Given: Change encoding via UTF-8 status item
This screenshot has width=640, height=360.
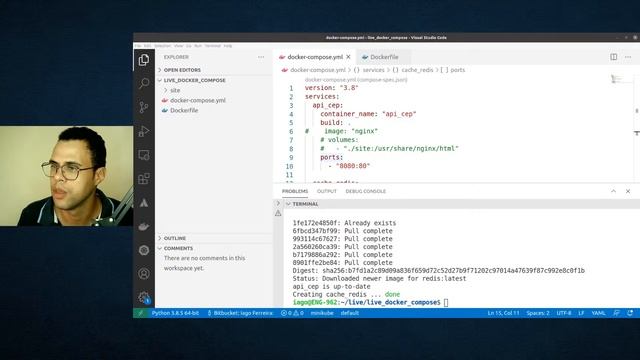Looking at the screenshot, I should (x=564, y=313).
